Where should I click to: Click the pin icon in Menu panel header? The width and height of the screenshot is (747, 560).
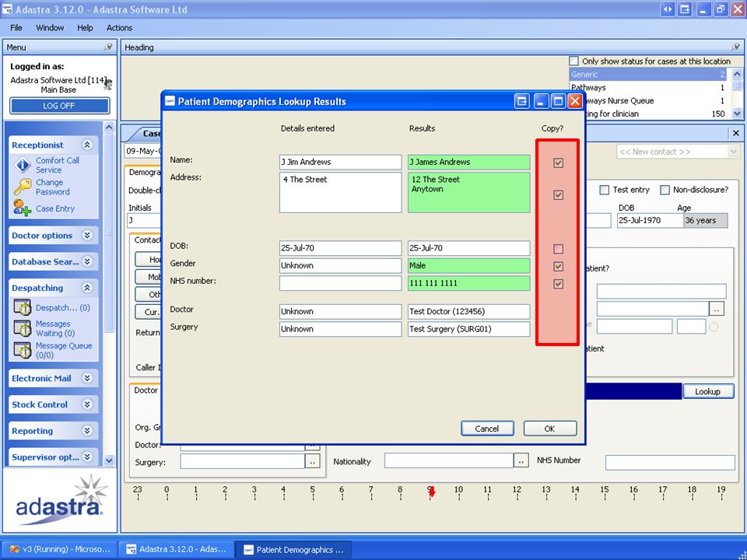pyautogui.click(x=108, y=47)
